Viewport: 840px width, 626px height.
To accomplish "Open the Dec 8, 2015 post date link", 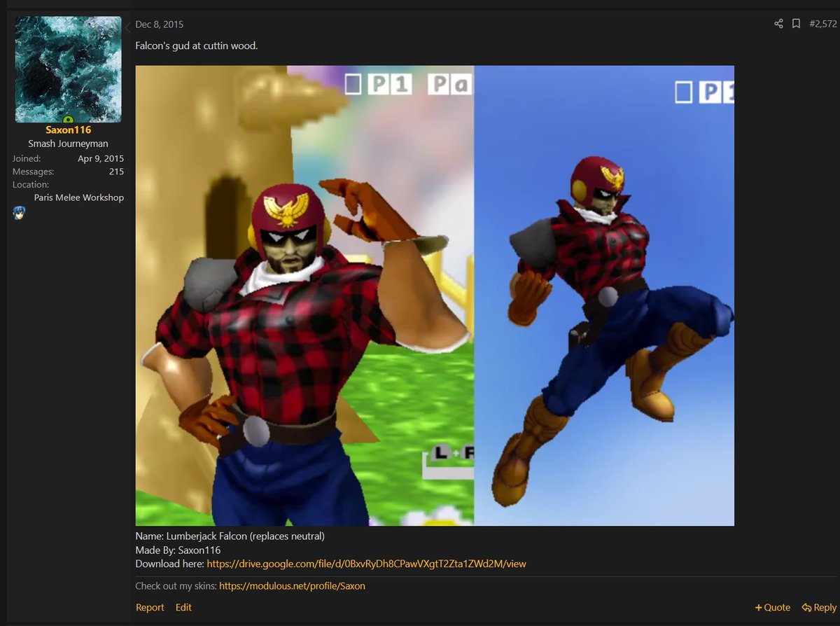I will tap(160, 25).
